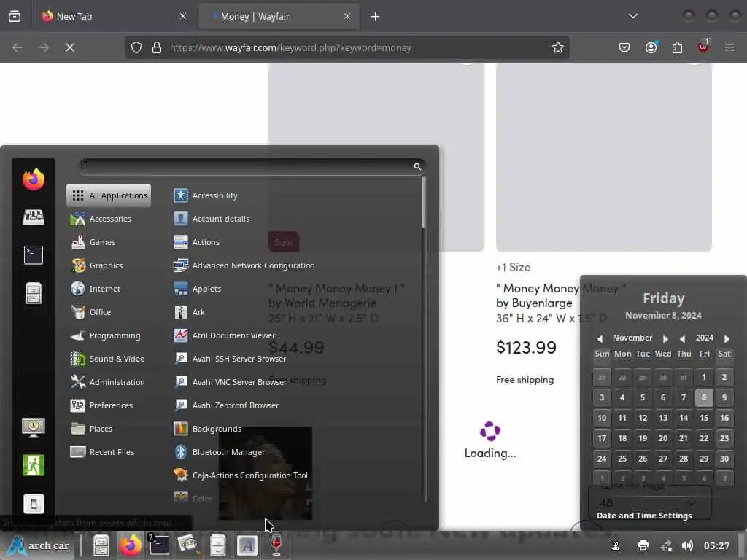Screen dimensions: 747x560
Task: Open the Accessories category
Action: [x=109, y=219]
